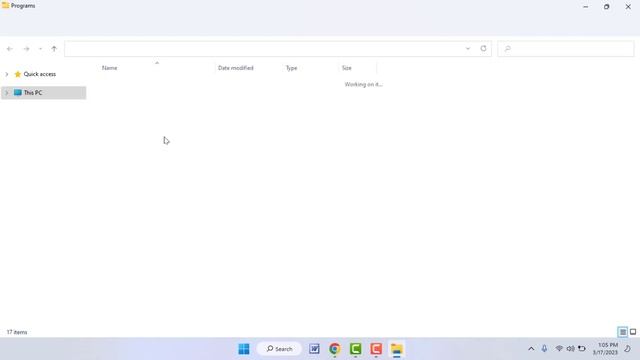Show hidden system tray icons
Screen dimensions: 640x360
tap(531, 349)
